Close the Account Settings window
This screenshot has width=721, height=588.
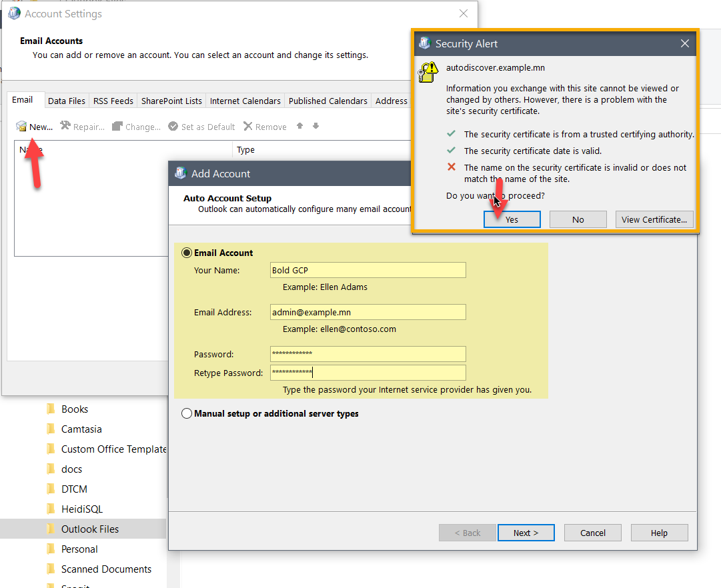coord(464,14)
